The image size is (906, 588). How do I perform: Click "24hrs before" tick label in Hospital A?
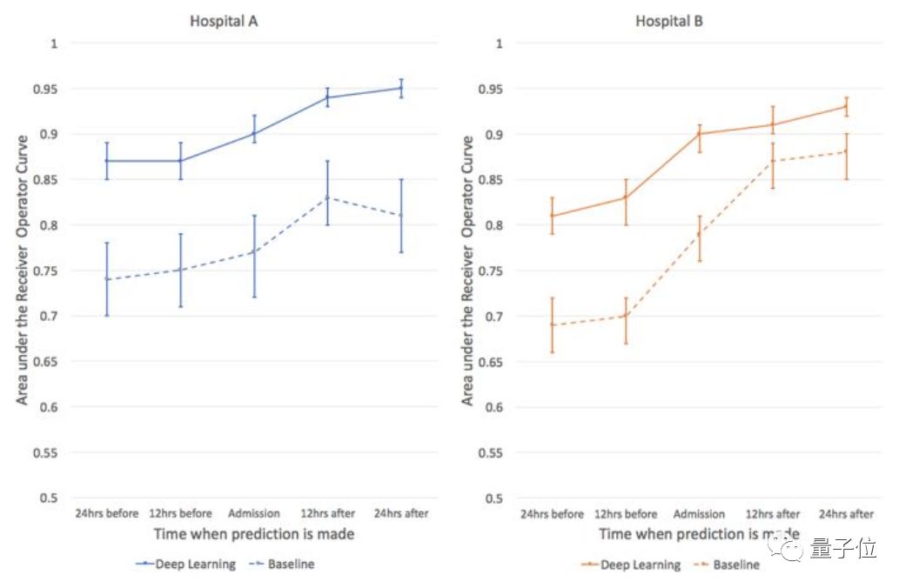[107, 513]
